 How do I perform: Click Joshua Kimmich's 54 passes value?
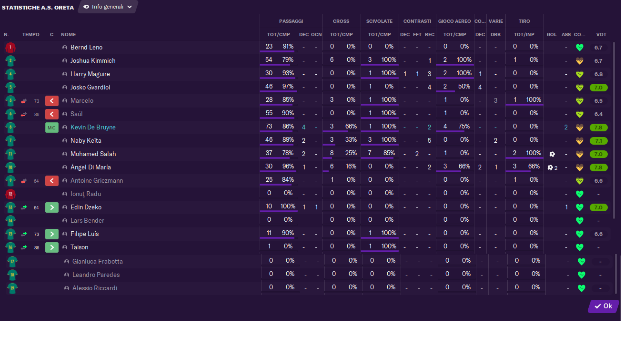pos(269,60)
